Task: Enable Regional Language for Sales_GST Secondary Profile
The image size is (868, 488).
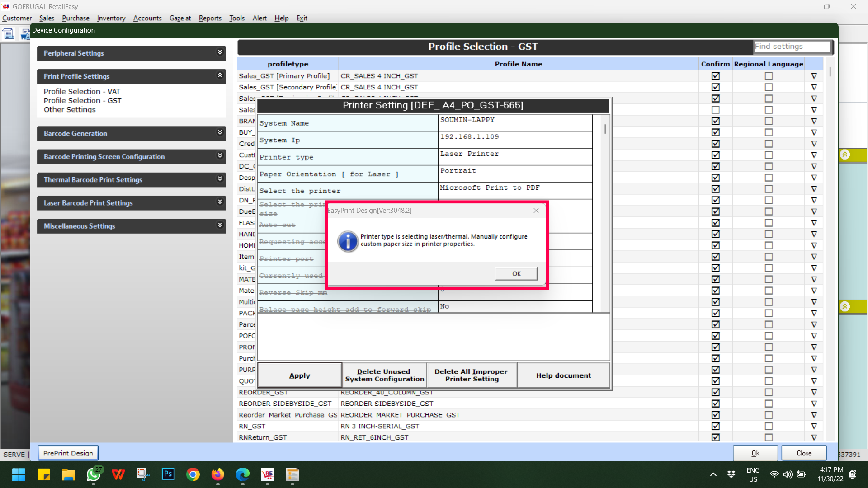Action: click(x=769, y=87)
